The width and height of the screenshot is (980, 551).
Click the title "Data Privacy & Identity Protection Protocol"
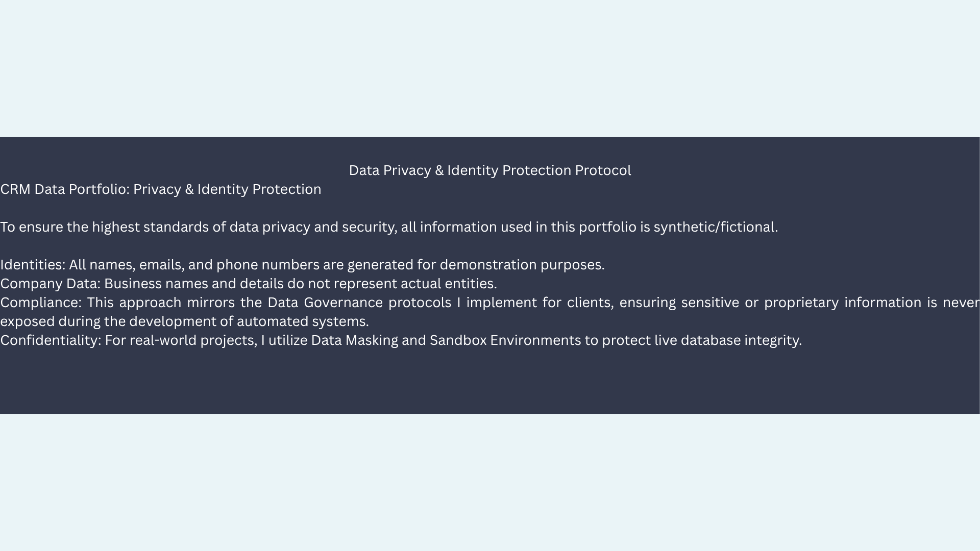click(489, 170)
